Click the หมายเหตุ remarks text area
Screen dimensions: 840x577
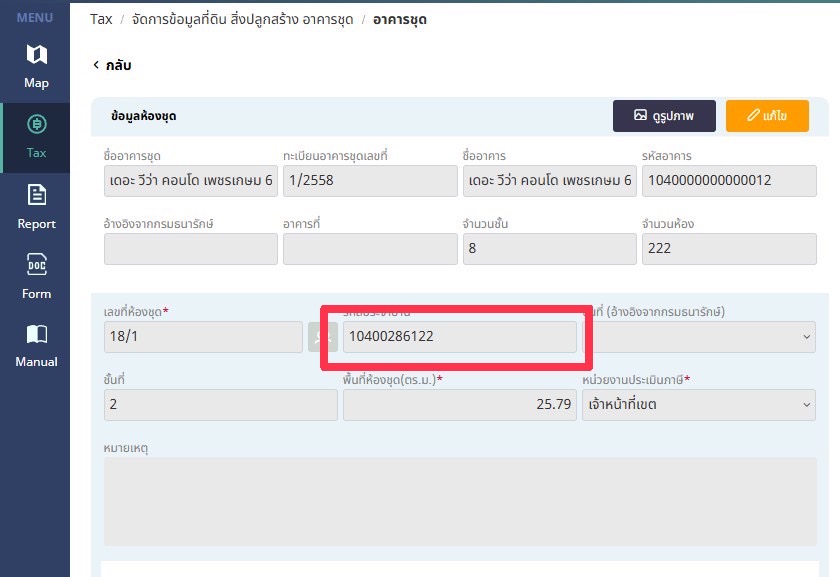coord(459,501)
